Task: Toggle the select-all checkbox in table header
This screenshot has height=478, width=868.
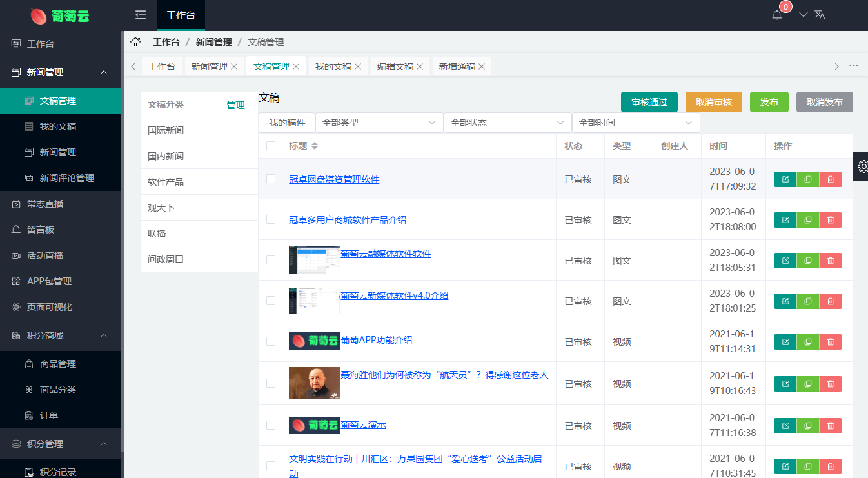Action: coord(271,146)
